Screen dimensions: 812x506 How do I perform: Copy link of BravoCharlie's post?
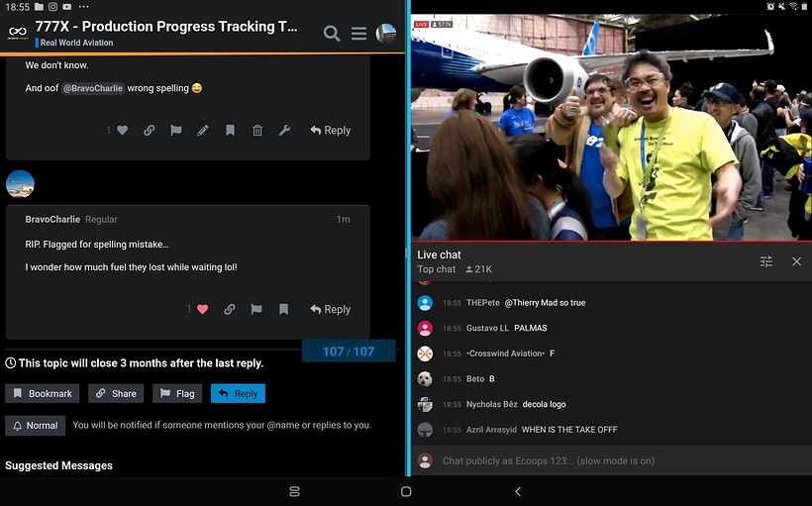coord(230,309)
